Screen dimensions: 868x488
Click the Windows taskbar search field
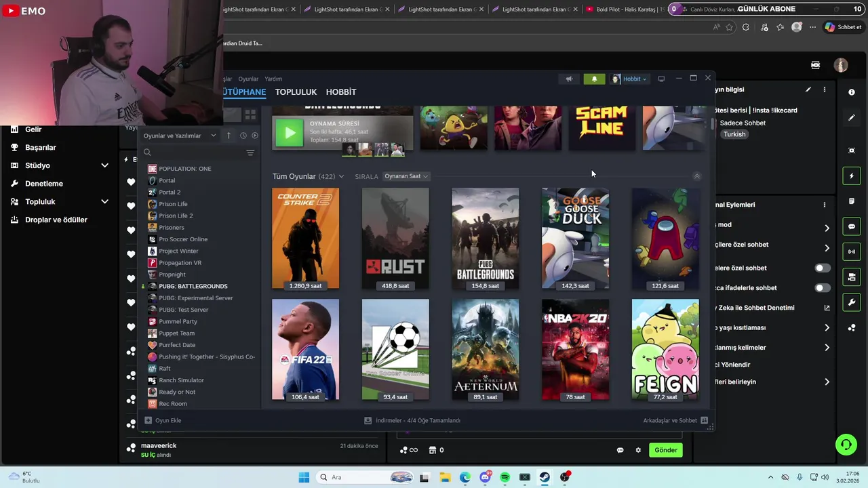pyautogui.click(x=364, y=477)
